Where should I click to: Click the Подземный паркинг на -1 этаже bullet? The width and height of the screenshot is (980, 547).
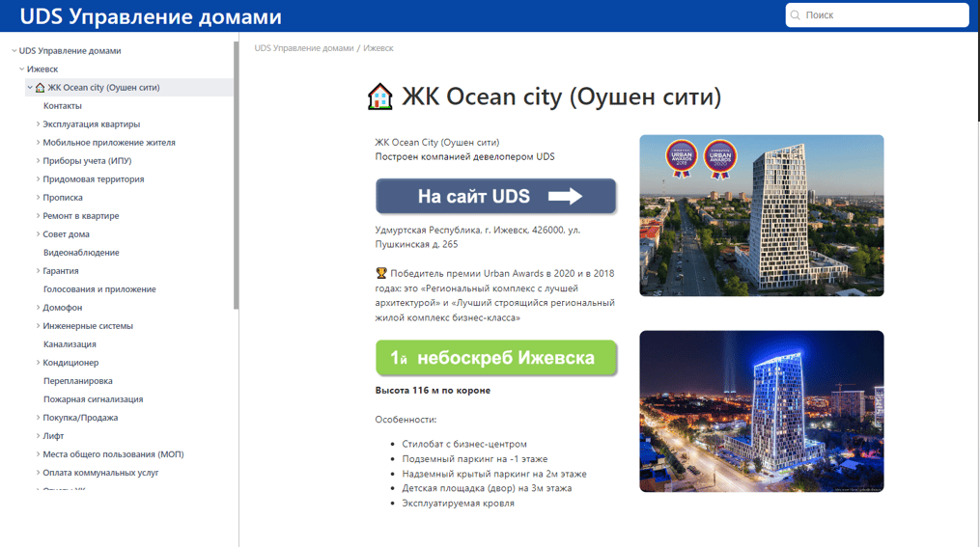coord(474,459)
